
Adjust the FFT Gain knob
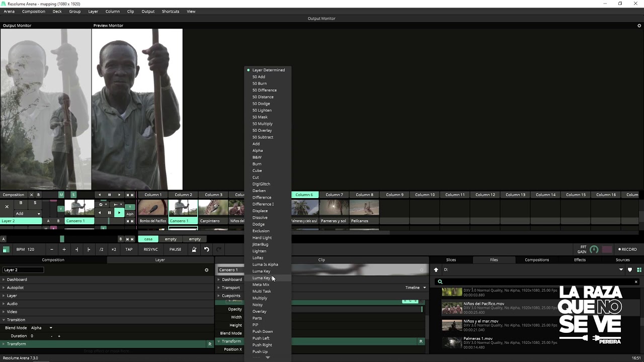click(x=594, y=249)
